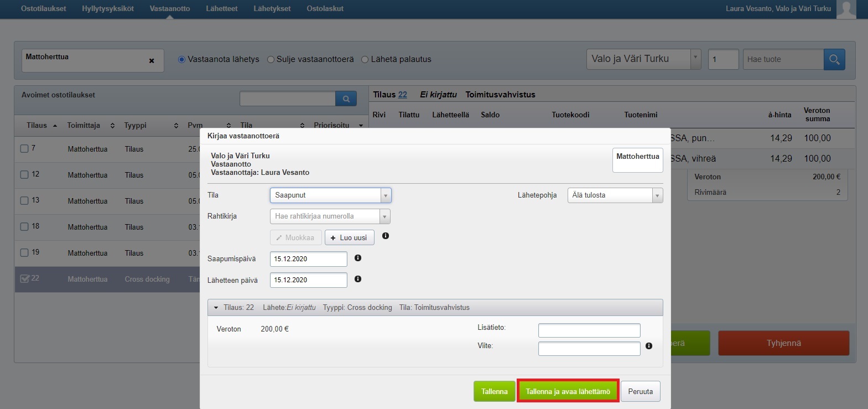The height and width of the screenshot is (409, 868).
Task: Click the Peruuta button
Action: click(x=640, y=391)
